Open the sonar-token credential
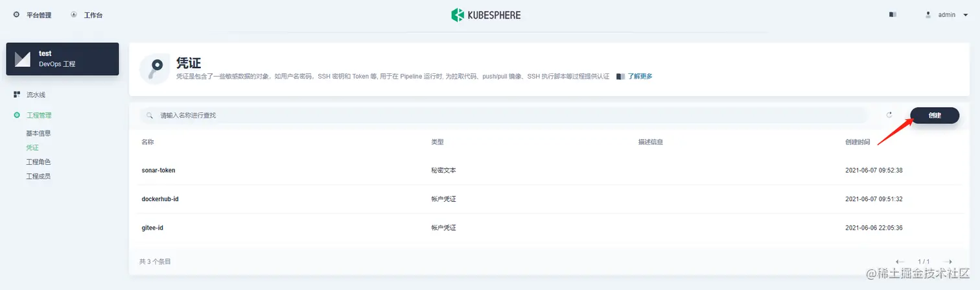The width and height of the screenshot is (980, 290). (x=159, y=170)
